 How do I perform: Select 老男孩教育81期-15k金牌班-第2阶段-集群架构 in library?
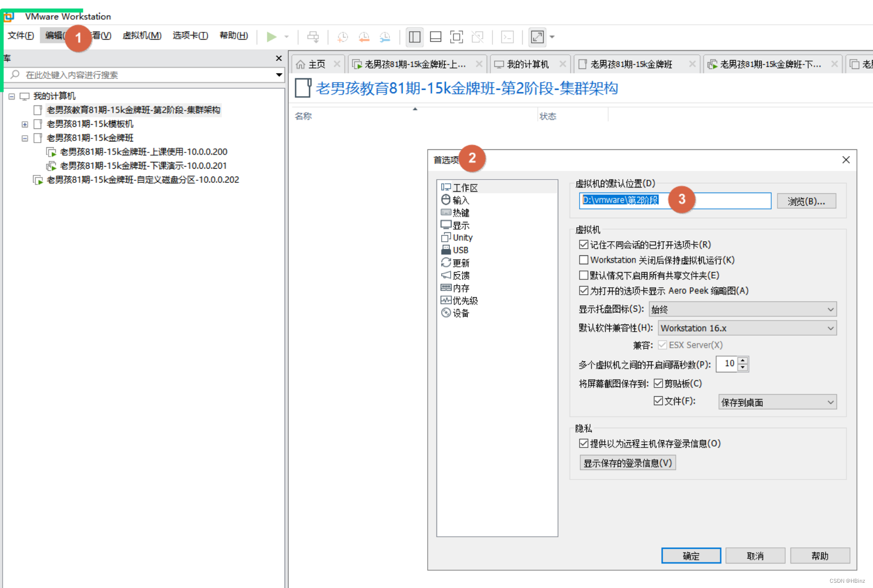(x=133, y=110)
